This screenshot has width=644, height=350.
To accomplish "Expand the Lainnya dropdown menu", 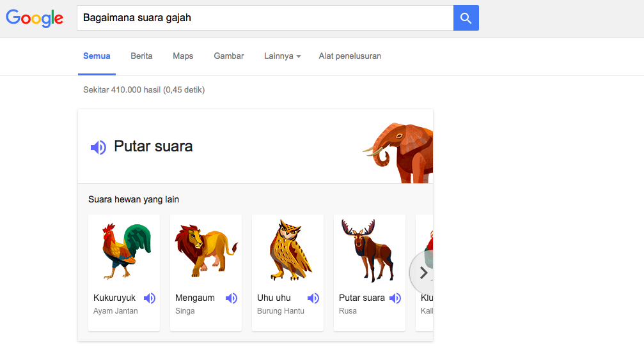I will coord(283,56).
